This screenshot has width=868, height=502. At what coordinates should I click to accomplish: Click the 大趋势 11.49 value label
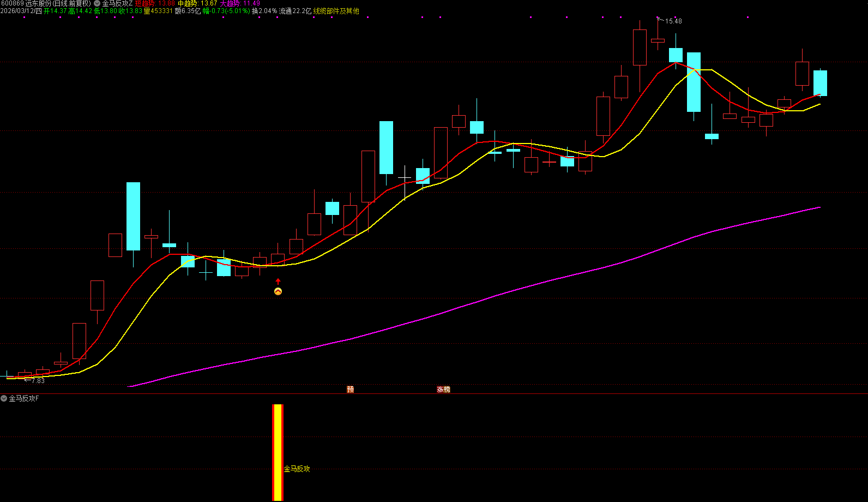[x=240, y=3]
